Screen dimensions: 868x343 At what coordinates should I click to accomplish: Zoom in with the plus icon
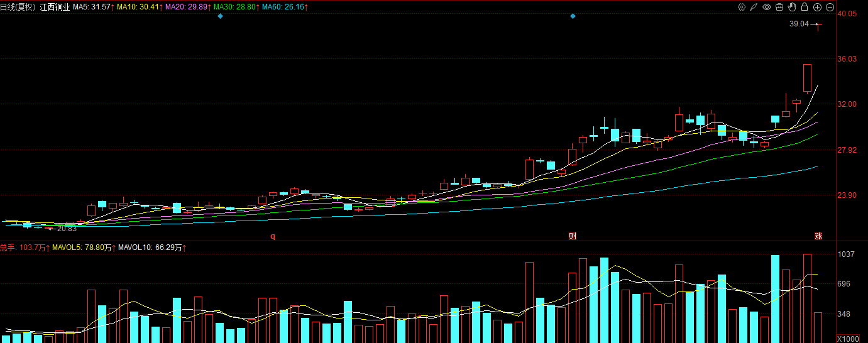tap(817, 7)
